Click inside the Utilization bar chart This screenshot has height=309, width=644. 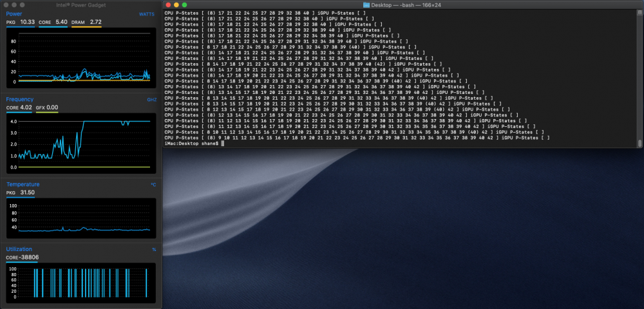coord(81,283)
